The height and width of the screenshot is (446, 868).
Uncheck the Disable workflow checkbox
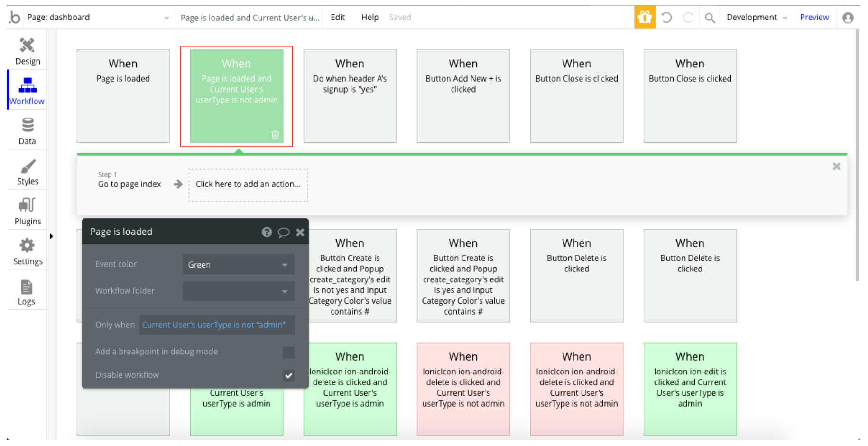pyautogui.click(x=288, y=375)
